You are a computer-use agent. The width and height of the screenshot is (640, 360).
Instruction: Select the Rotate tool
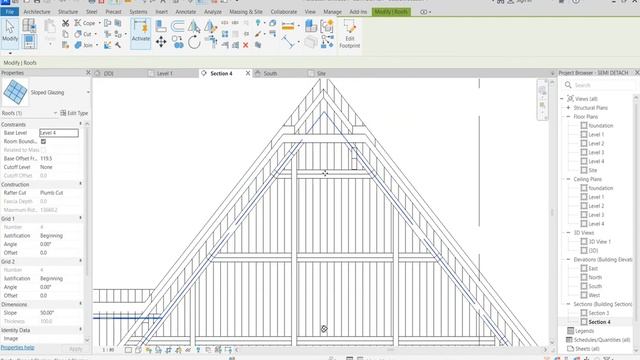tap(194, 42)
